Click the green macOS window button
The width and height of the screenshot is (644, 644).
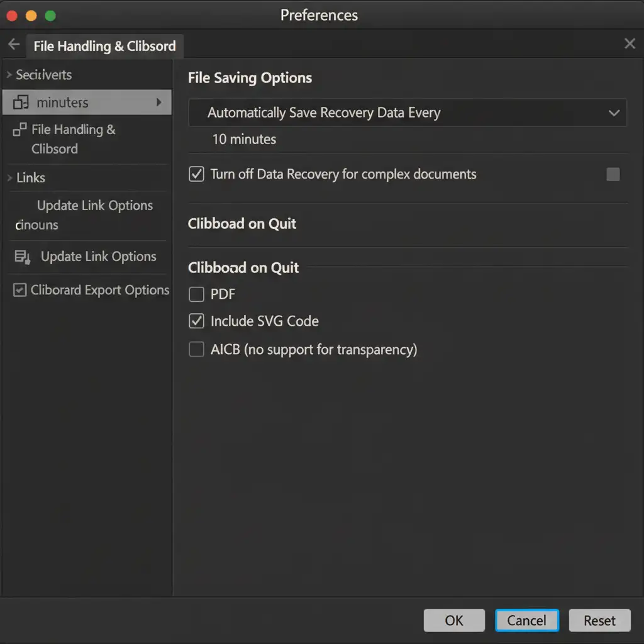tap(50, 16)
